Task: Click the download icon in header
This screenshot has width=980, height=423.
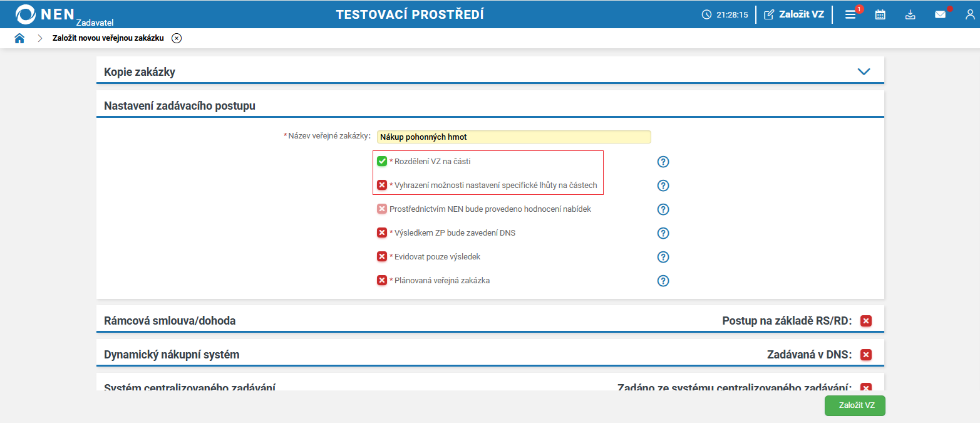Action: (910, 13)
